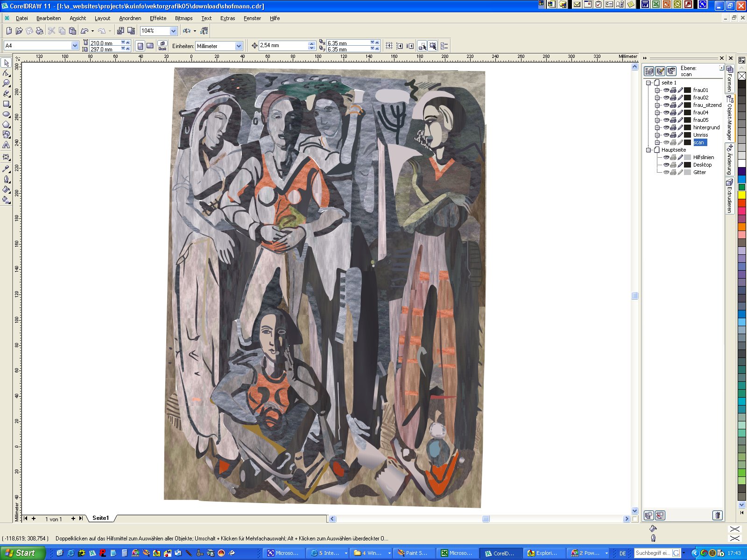Select the Outline pen tool
Image resolution: width=747 pixels, height=560 pixels.
coord(6,179)
